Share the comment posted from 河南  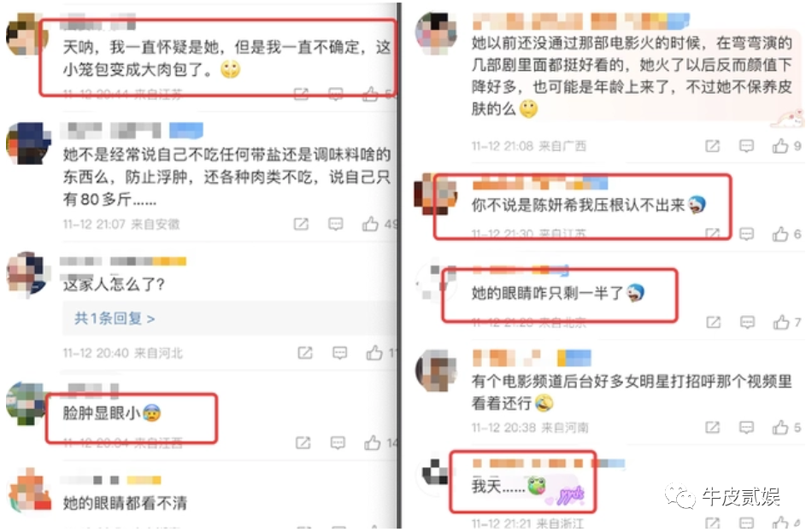coord(713,427)
